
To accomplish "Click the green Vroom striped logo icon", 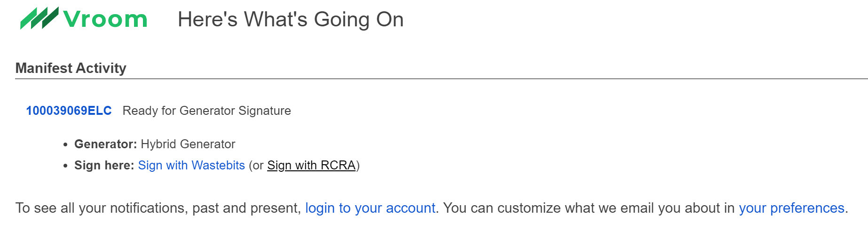I will tap(39, 18).
